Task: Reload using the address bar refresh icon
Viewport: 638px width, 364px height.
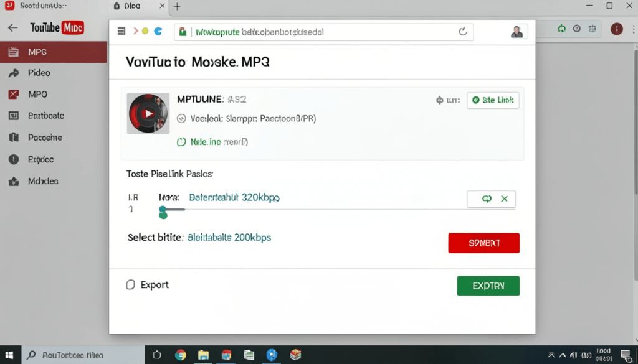Action: 463,32
